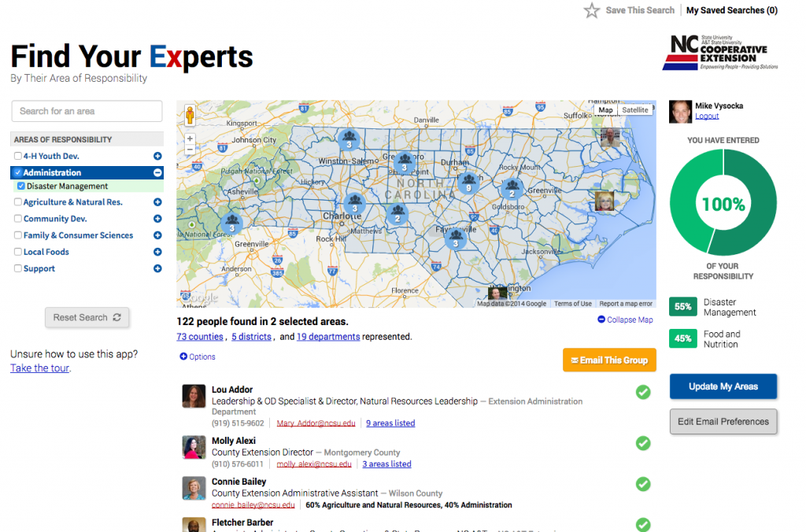Click the 45% Food and Nutrition green badge
This screenshot has width=806, height=532.
pyautogui.click(x=682, y=338)
